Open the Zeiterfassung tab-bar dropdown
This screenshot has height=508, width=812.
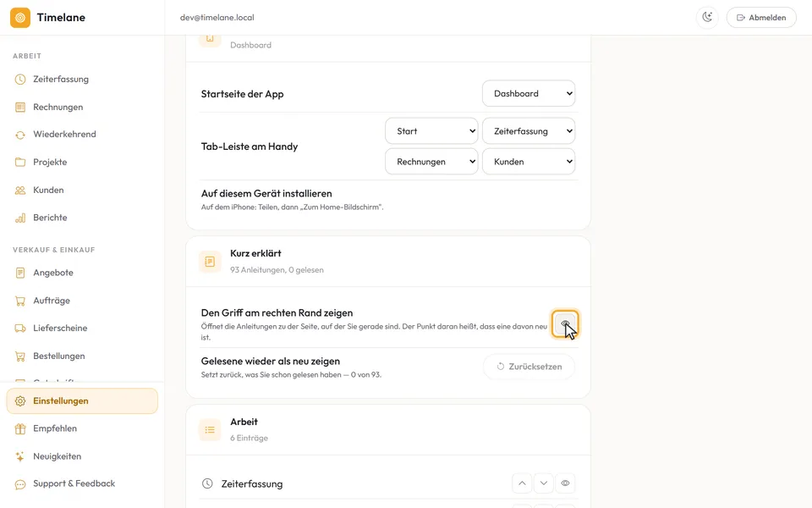point(529,131)
